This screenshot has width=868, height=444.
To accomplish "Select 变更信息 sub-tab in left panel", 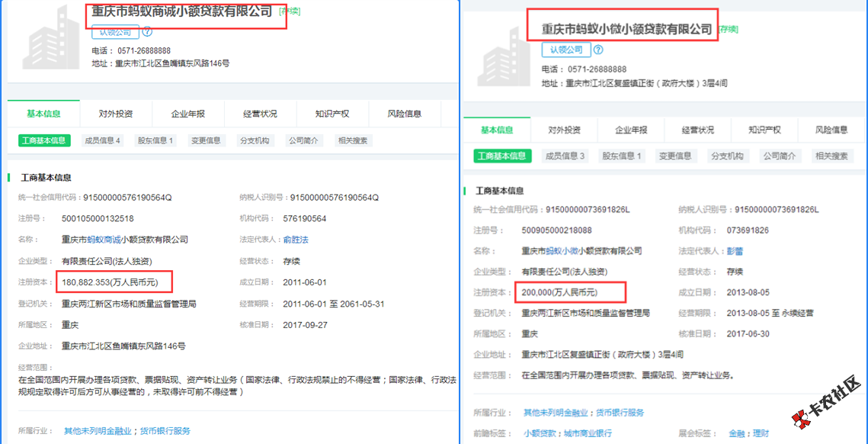I will (207, 140).
